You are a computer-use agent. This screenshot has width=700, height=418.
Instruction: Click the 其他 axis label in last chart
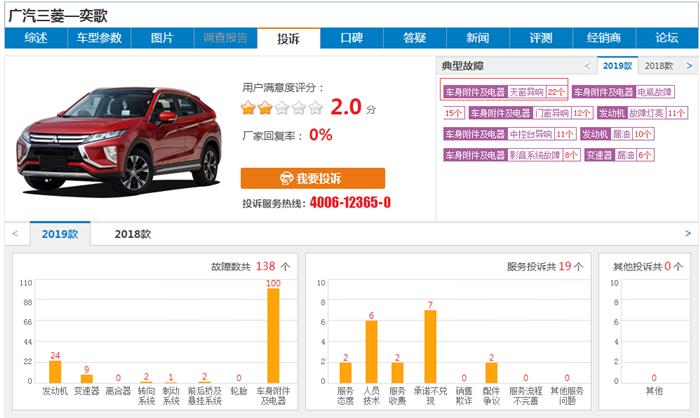point(654,391)
